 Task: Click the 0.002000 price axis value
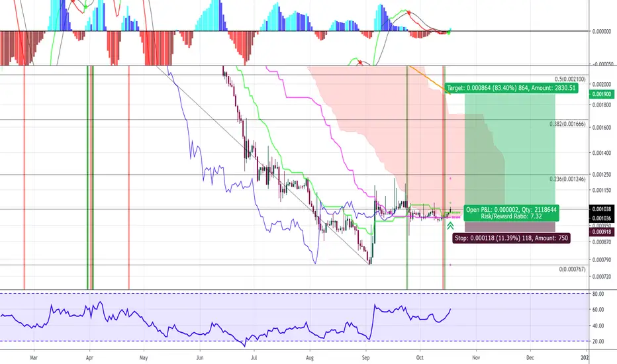pos(602,85)
